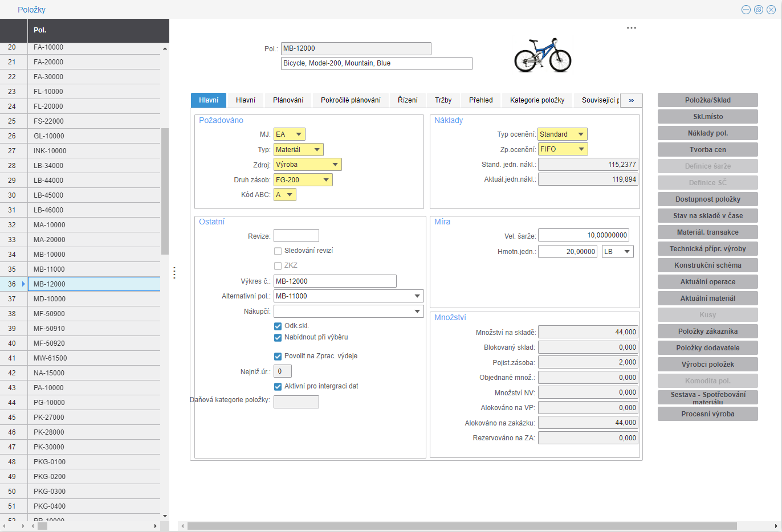Enable the Sledování revizí checkbox
The image size is (782, 532).
[278, 251]
